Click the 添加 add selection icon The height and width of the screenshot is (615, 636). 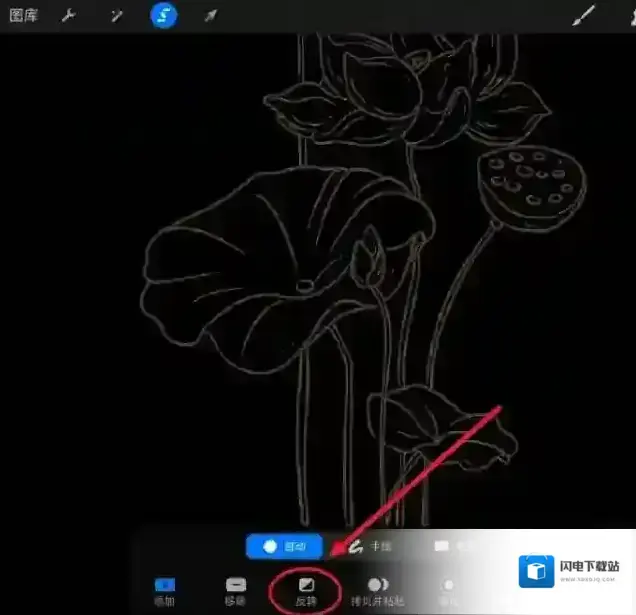coord(163,588)
